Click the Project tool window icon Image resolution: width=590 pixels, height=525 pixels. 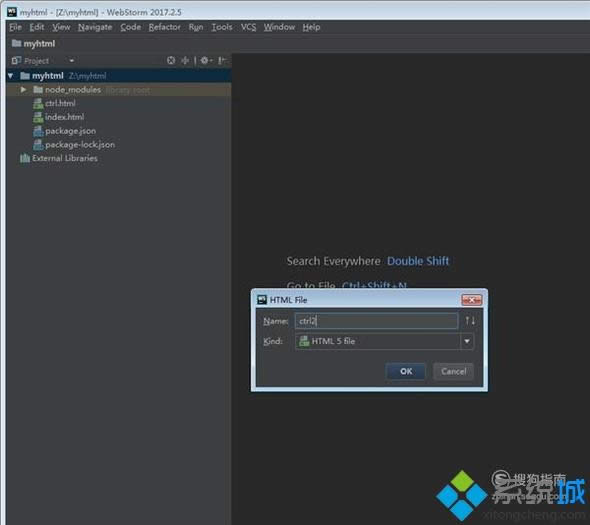[x=16, y=61]
